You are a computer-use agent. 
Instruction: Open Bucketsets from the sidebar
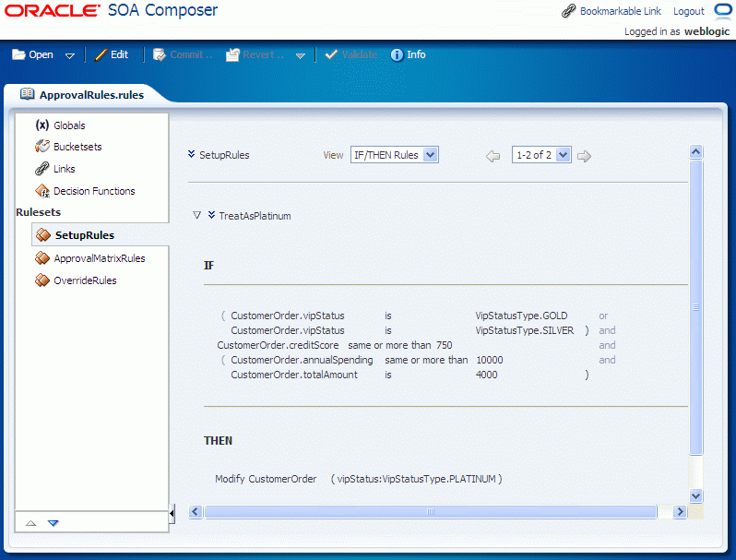77,147
